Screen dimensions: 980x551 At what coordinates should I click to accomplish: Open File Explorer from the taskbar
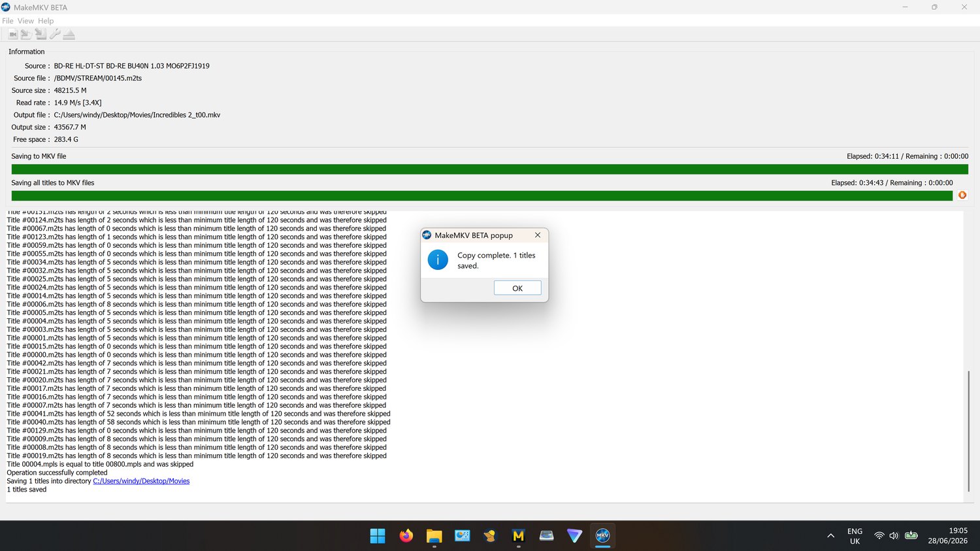pos(434,536)
